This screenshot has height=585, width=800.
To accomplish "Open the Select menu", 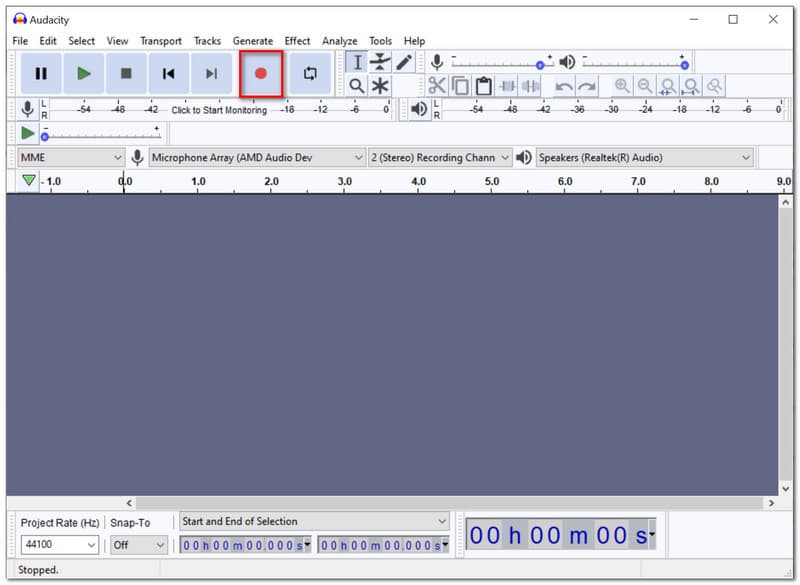I will 82,41.
